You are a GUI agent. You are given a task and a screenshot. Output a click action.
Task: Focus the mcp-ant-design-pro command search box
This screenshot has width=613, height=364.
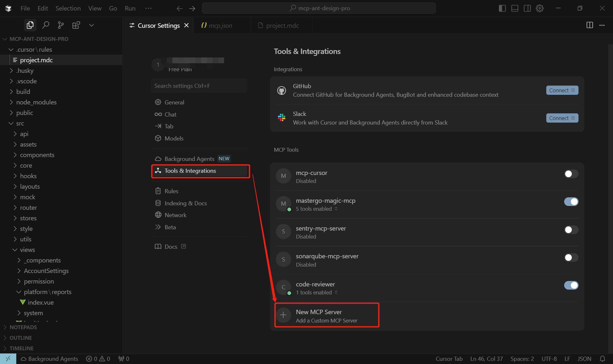(319, 8)
